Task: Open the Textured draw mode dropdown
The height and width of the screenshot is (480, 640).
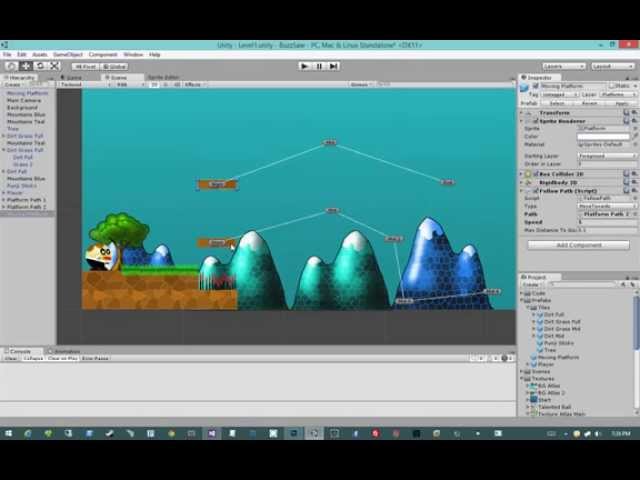Action: click(x=85, y=84)
